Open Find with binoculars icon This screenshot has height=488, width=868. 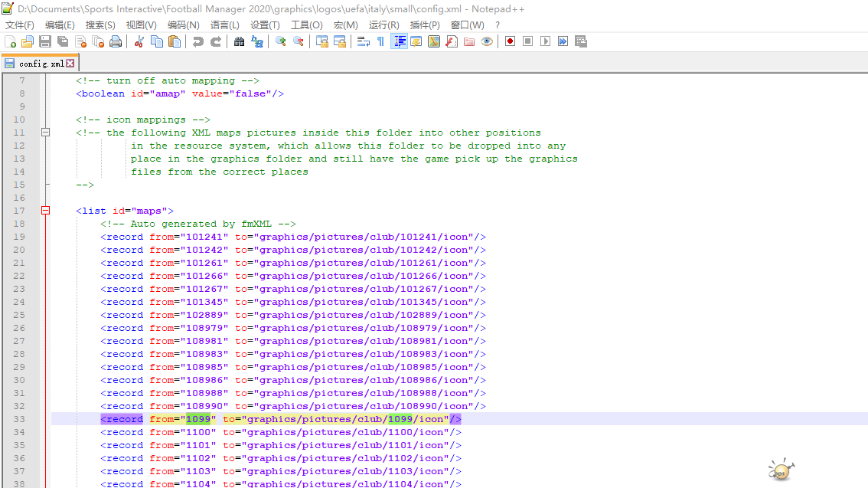[x=239, y=41]
